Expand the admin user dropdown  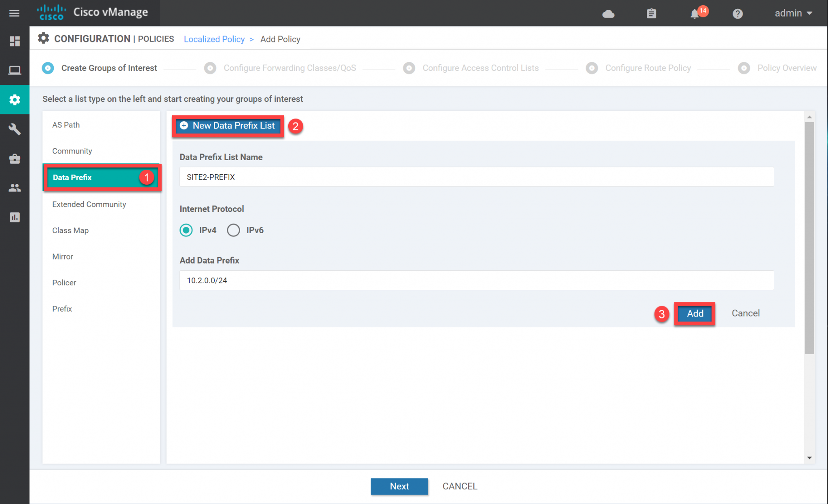click(792, 13)
